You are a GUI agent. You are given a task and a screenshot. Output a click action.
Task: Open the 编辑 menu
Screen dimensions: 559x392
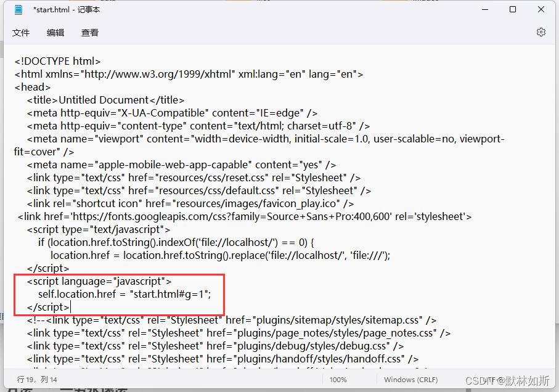pos(55,33)
